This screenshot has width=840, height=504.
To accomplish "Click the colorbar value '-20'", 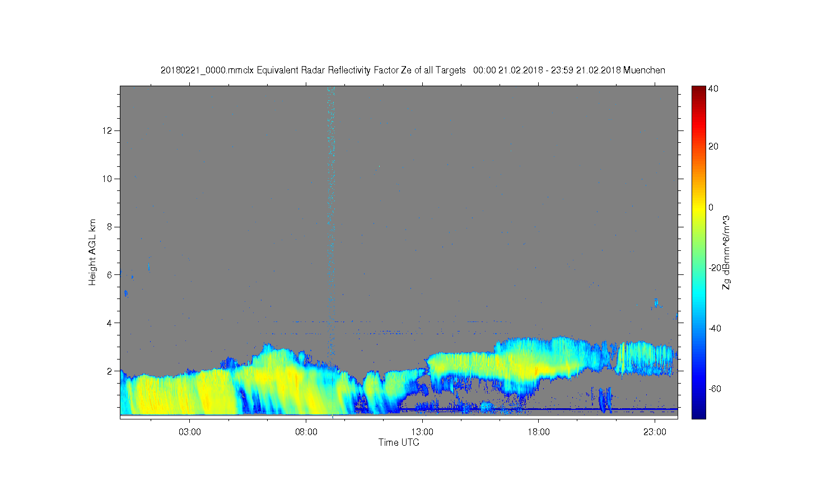I will (x=715, y=268).
